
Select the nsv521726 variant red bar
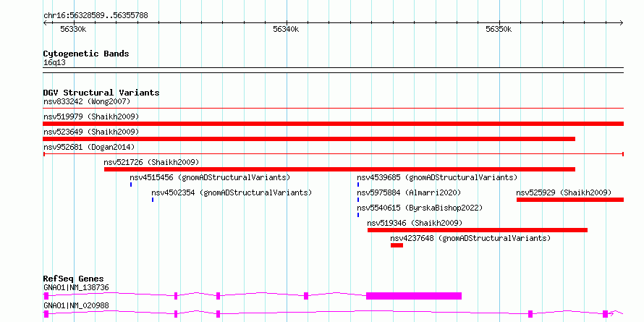339,169
